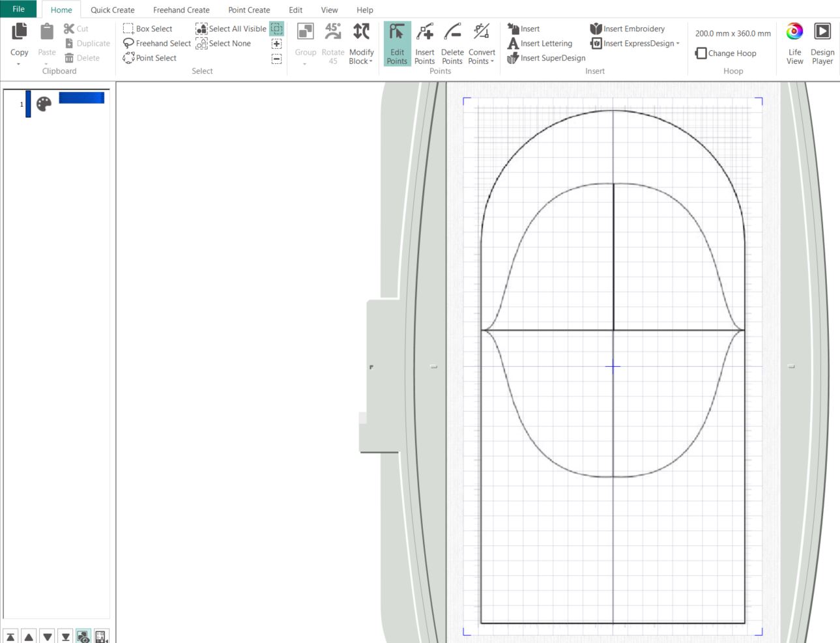Screen dimensions: 840x643
Task: Open the Copy dropdown arrow
Action: coord(19,64)
